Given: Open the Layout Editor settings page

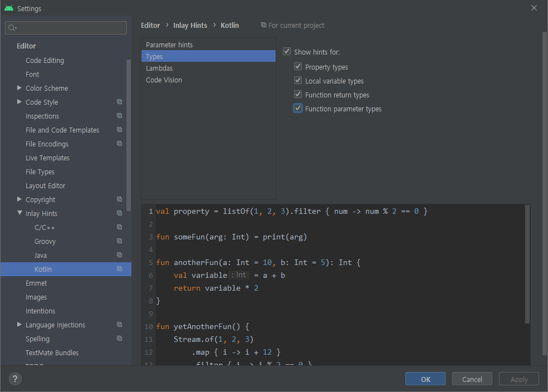Looking at the screenshot, I should pyautogui.click(x=46, y=185).
